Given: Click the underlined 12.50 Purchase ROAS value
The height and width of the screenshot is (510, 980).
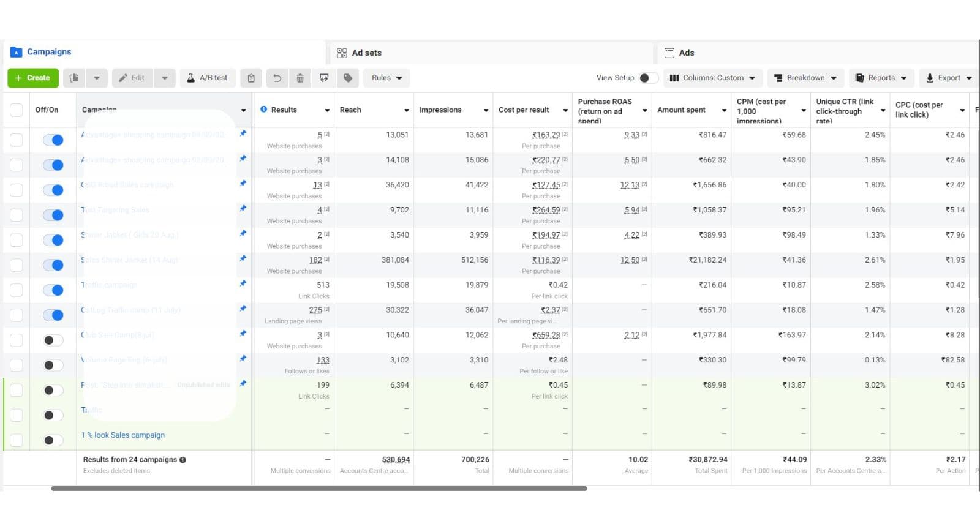Looking at the screenshot, I should tap(630, 260).
